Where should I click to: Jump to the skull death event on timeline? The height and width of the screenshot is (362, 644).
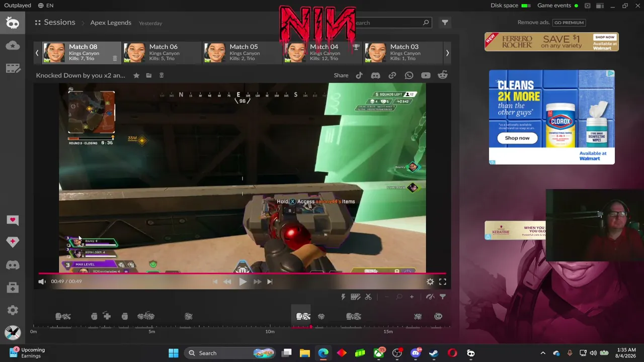point(438,316)
